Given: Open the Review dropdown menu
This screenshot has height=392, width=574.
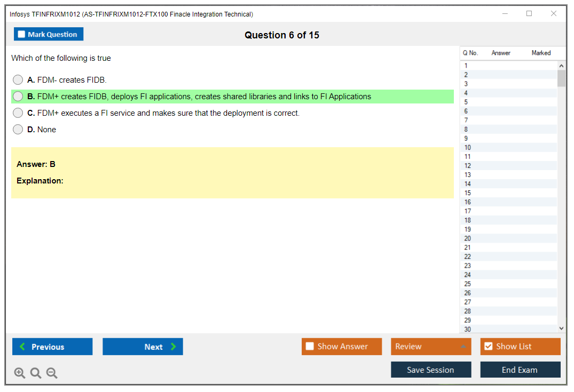Looking at the screenshot, I should coord(463,347).
